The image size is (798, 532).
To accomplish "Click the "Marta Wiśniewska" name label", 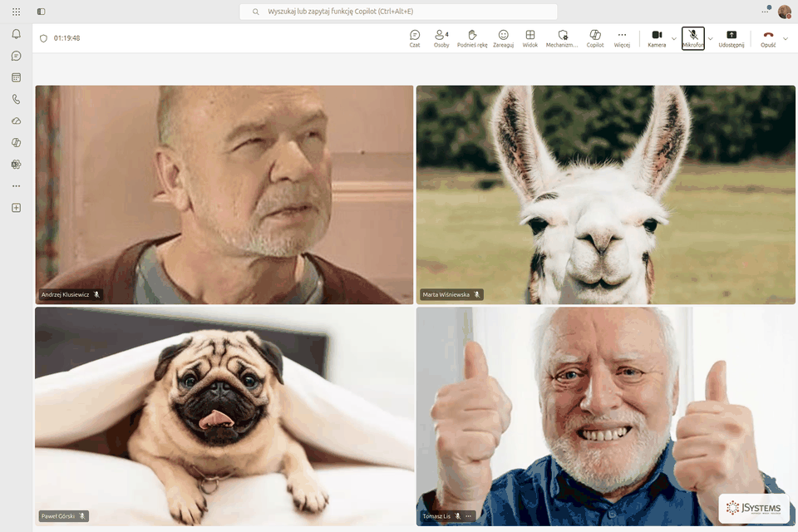I will tap(446, 295).
